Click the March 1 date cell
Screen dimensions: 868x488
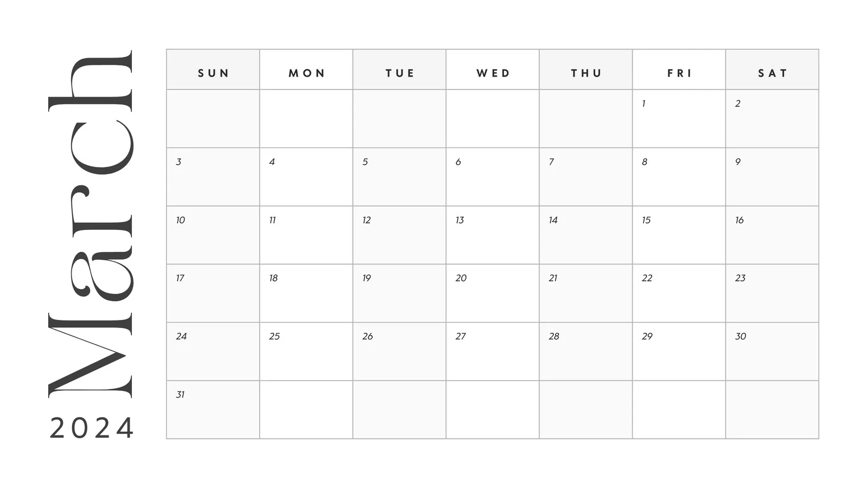[x=679, y=119]
